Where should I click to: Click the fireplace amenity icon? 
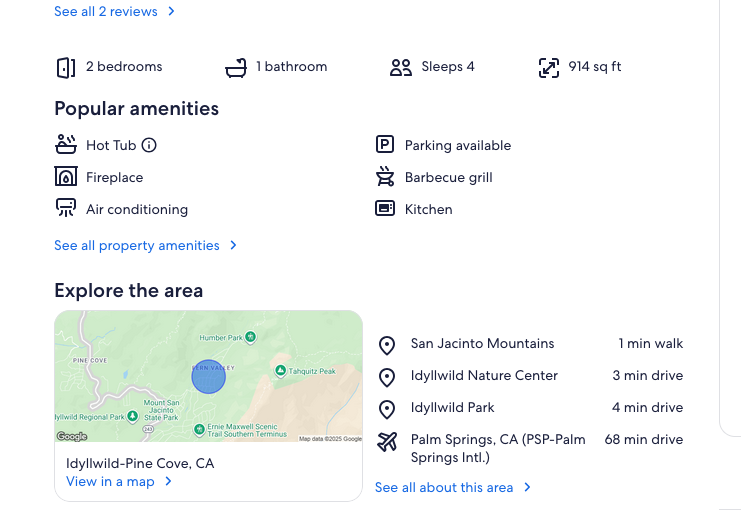click(x=66, y=177)
